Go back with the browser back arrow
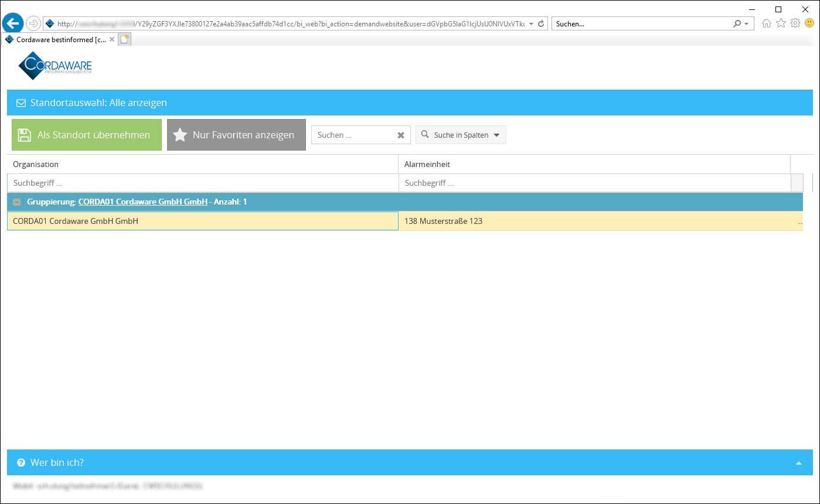820x504 pixels. 12,23
